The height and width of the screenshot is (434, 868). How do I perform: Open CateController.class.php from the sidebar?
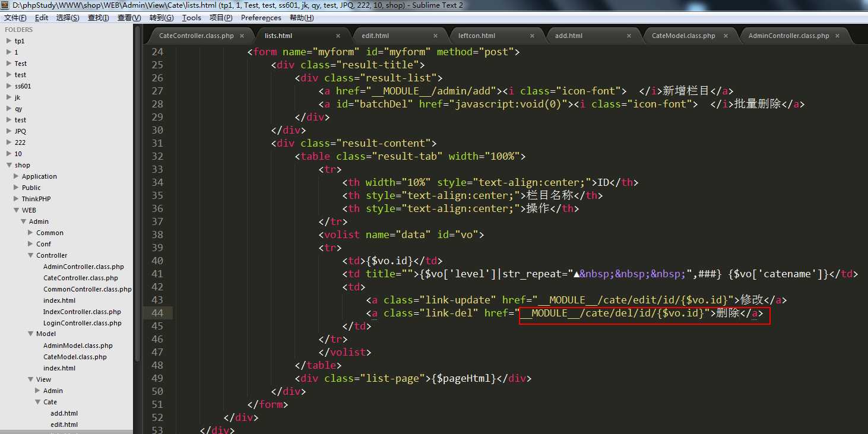click(x=81, y=278)
